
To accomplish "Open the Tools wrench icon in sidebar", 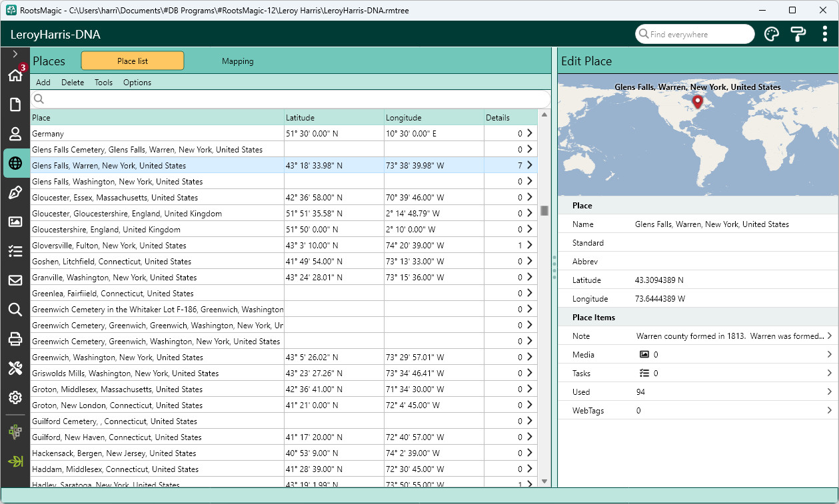I will coord(15,368).
